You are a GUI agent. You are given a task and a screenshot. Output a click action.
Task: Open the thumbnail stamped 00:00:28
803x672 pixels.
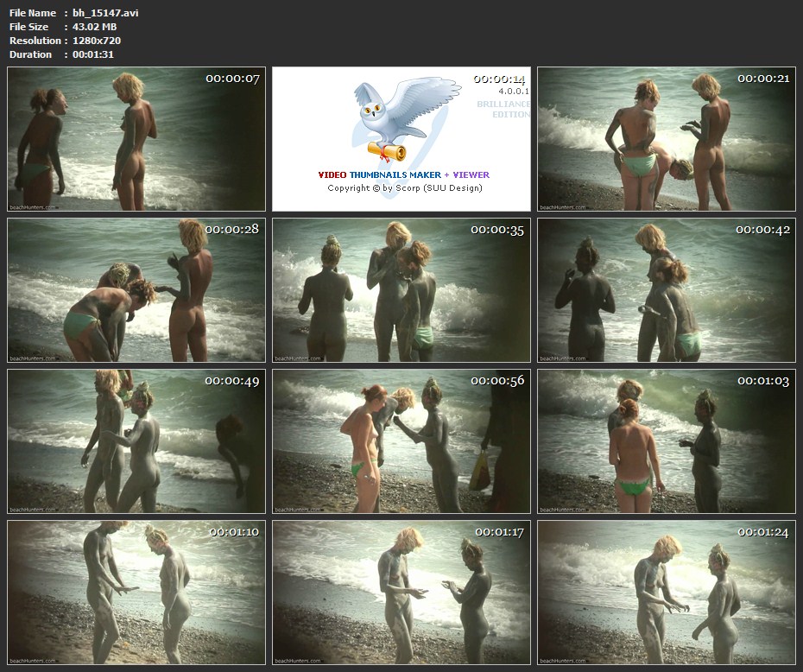point(136,289)
